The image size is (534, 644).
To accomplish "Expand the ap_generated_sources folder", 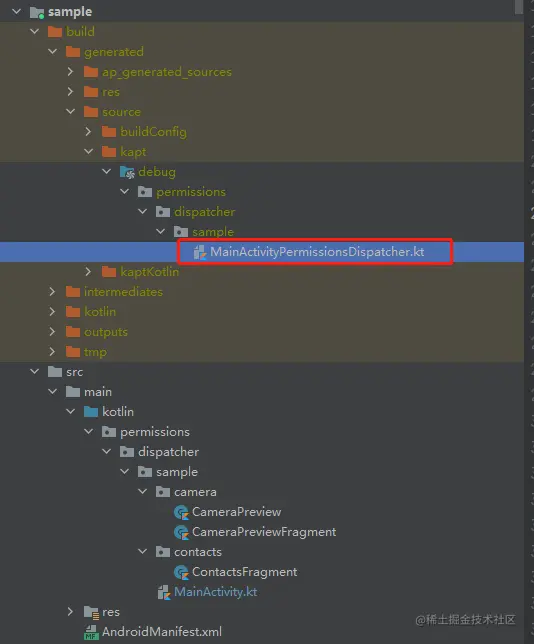I will [x=71, y=71].
